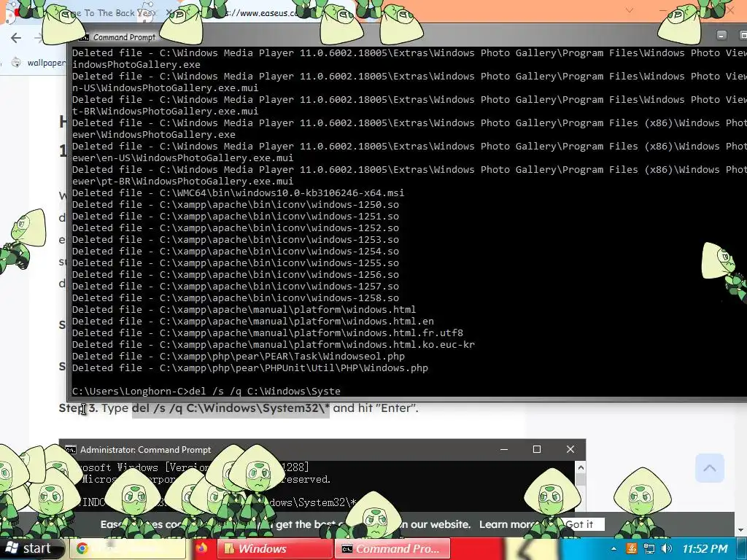Dismiss cookie banner with 'Got it'
747x560 pixels.
coord(579,524)
